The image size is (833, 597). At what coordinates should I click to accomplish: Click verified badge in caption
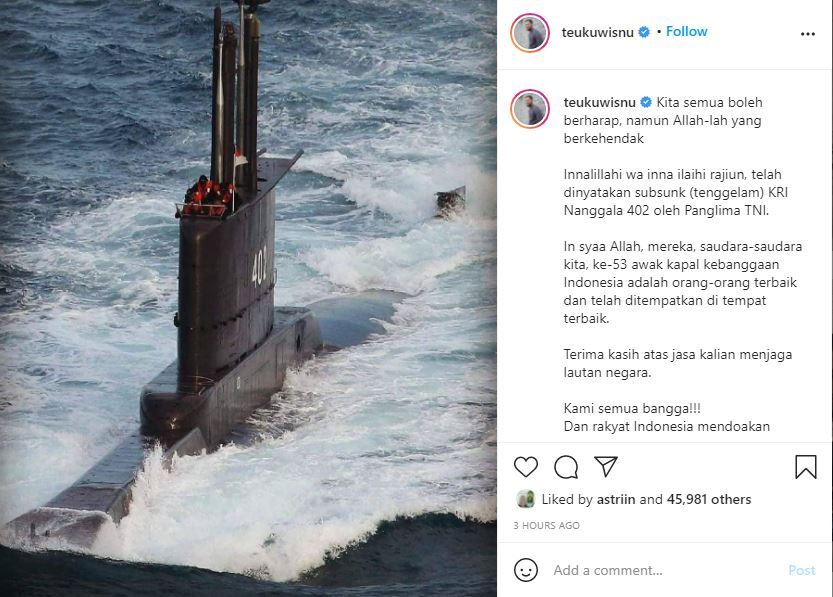646,102
